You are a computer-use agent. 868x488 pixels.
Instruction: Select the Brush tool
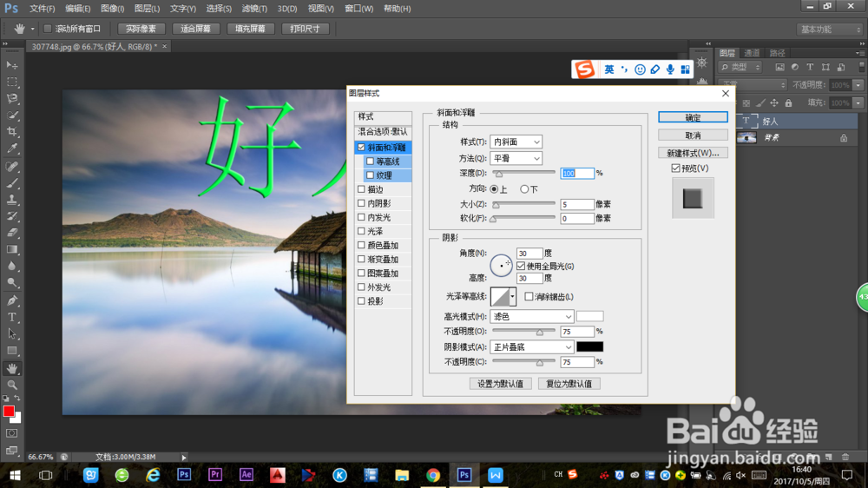pos(11,183)
